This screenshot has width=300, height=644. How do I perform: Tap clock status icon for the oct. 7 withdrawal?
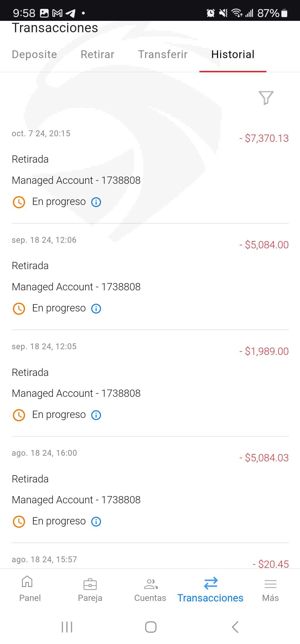19,202
